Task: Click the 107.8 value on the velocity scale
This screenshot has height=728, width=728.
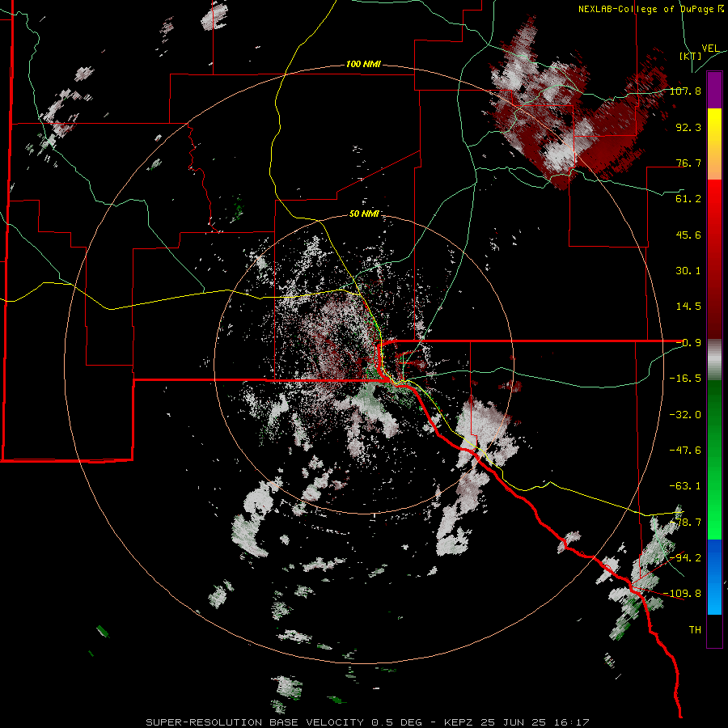Action: click(685, 91)
